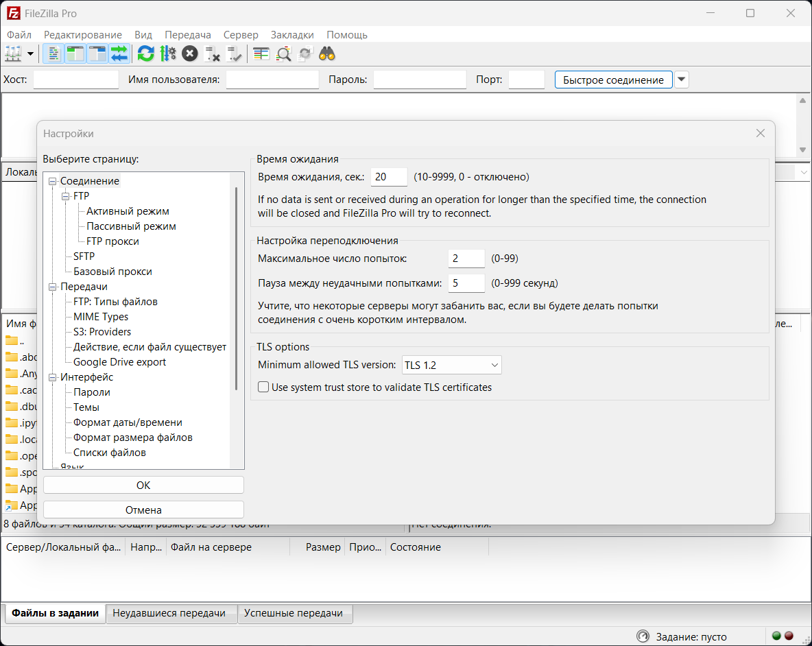812x646 pixels.
Task: Collapse the Интерфейс tree node
Action: [x=52, y=377]
